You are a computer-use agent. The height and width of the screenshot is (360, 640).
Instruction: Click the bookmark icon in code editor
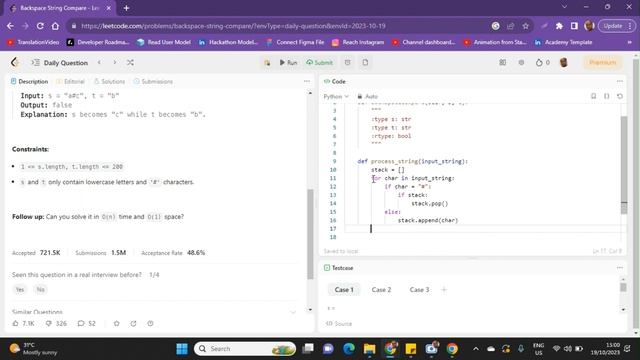(x=593, y=96)
